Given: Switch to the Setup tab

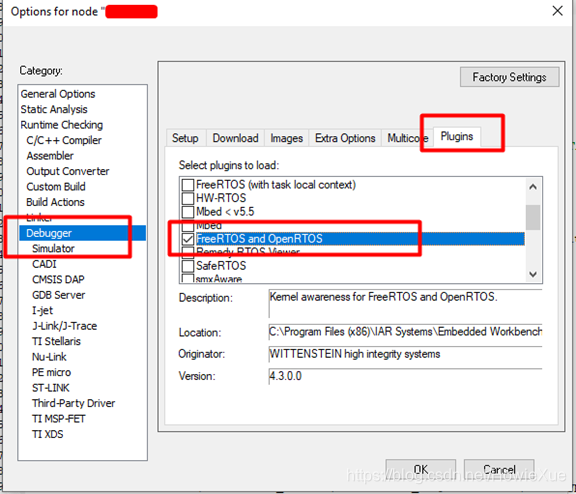Looking at the screenshot, I should 185,138.
